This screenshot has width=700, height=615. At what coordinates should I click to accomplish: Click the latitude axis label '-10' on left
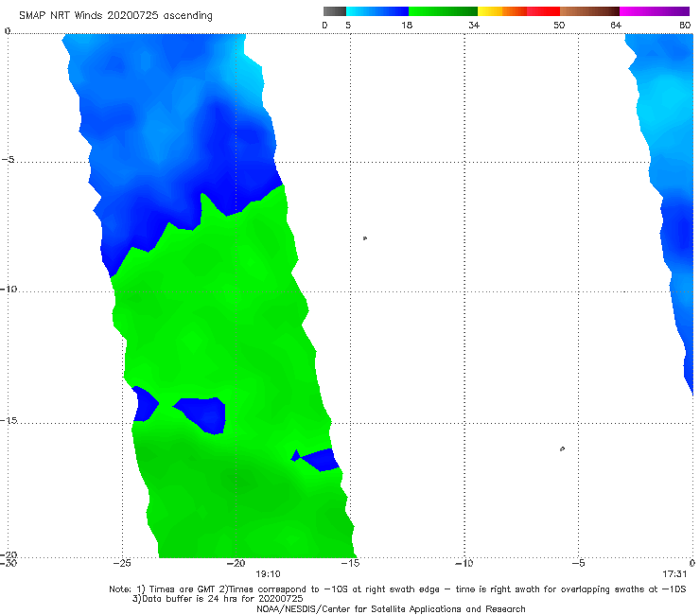(x=9, y=289)
